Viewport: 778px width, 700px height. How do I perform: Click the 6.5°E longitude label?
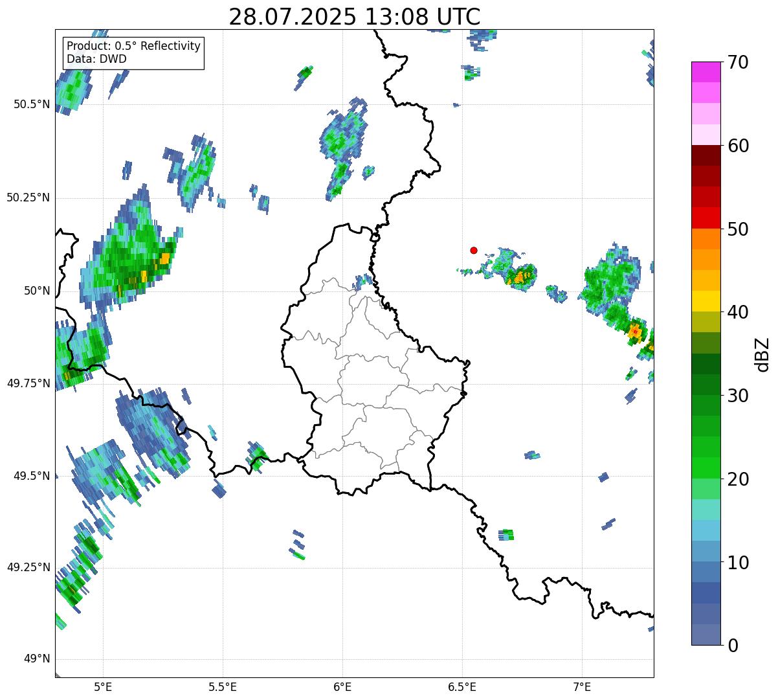(462, 687)
